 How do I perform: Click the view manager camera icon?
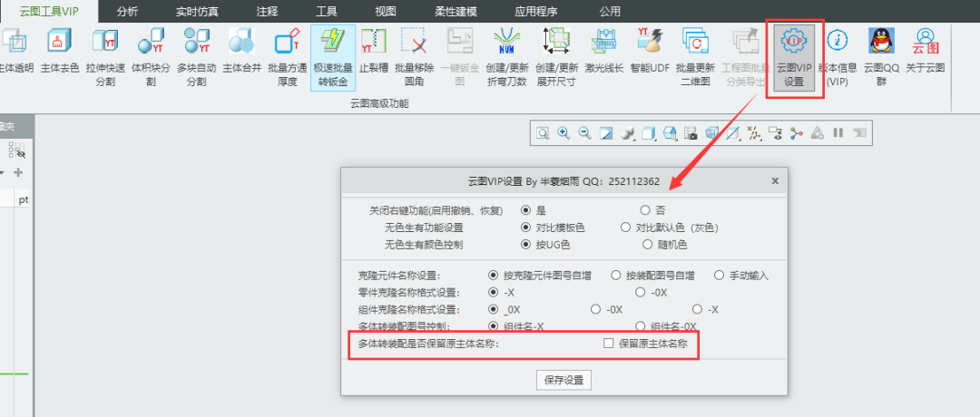click(690, 133)
